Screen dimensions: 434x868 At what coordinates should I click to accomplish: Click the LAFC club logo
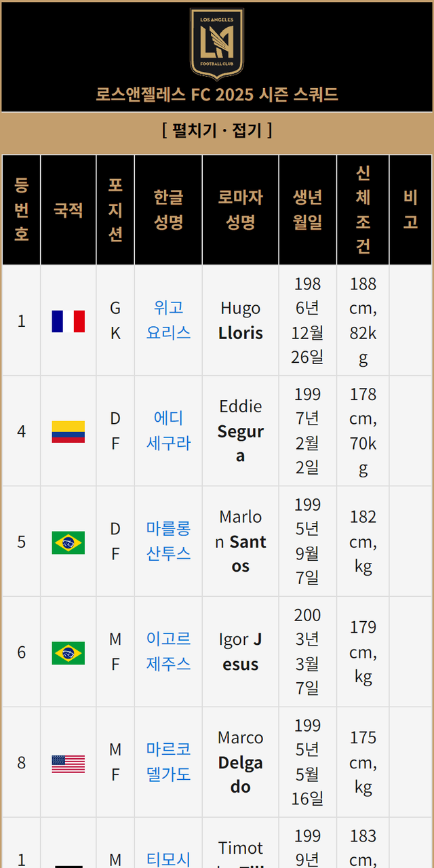217,43
